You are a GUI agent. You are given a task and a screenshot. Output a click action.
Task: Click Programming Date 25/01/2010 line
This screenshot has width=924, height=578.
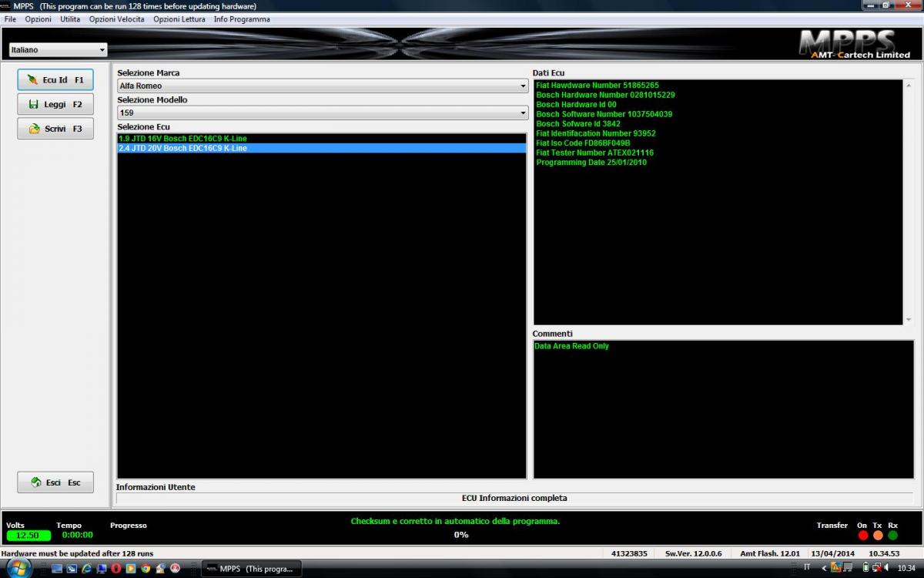click(591, 163)
